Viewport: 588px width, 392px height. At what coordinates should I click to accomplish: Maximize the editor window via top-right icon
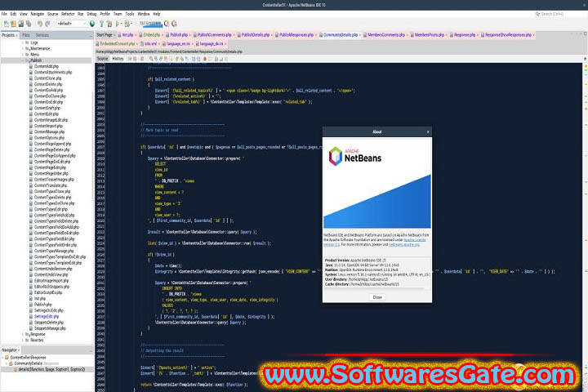pos(585,33)
